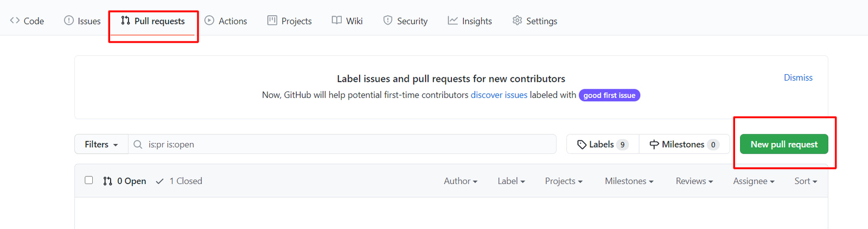The image size is (868, 229).
Task: Click the Wiki book icon
Action: 337,21
